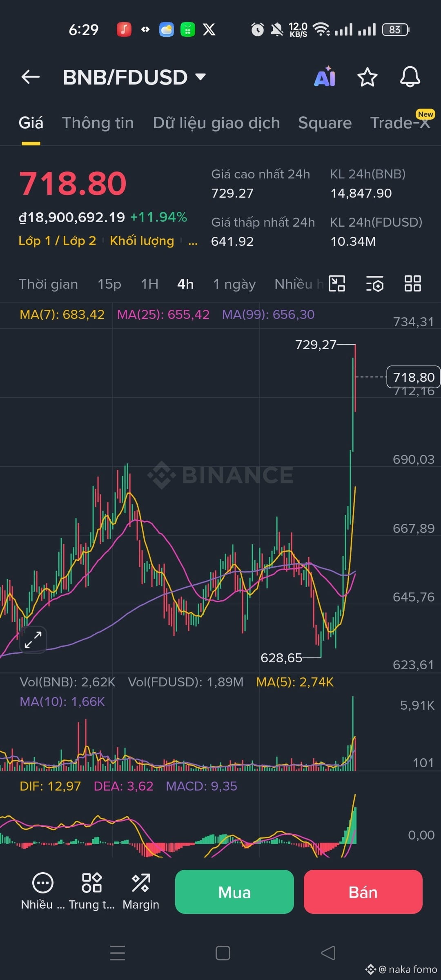Tap the 24h high value 729.27

pyautogui.click(x=232, y=193)
